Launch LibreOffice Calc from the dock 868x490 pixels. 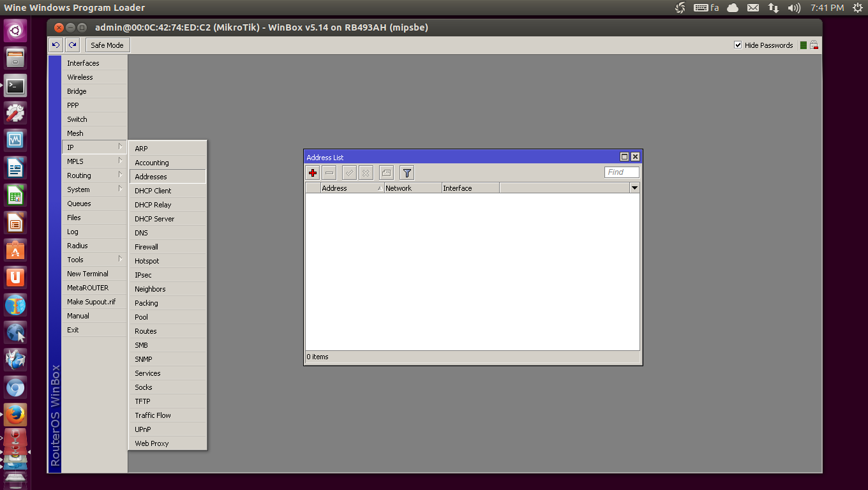15,196
